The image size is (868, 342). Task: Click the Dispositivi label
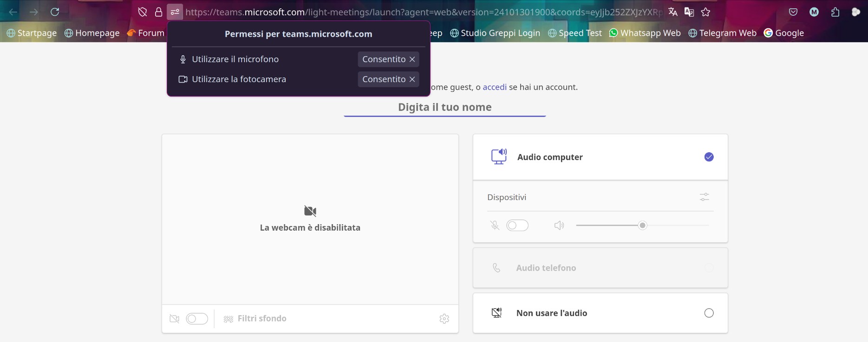[x=507, y=197]
